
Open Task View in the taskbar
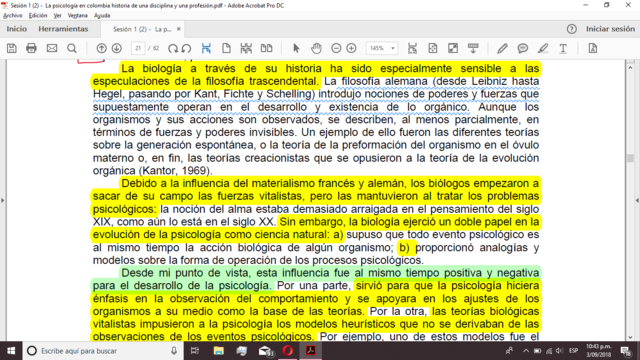(195, 351)
